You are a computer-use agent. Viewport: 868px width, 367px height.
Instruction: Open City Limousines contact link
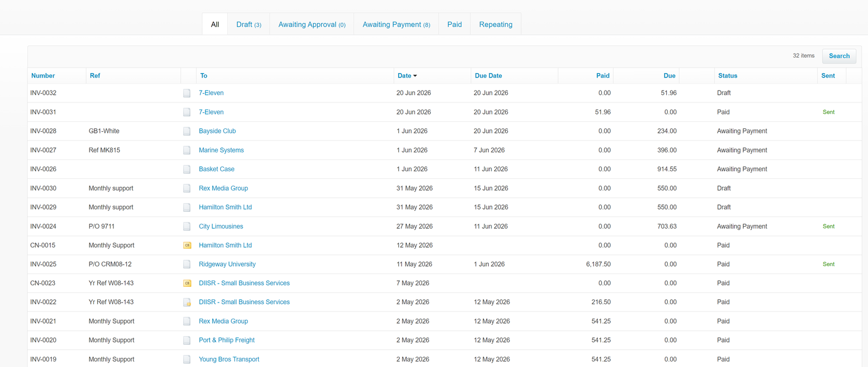coord(221,226)
